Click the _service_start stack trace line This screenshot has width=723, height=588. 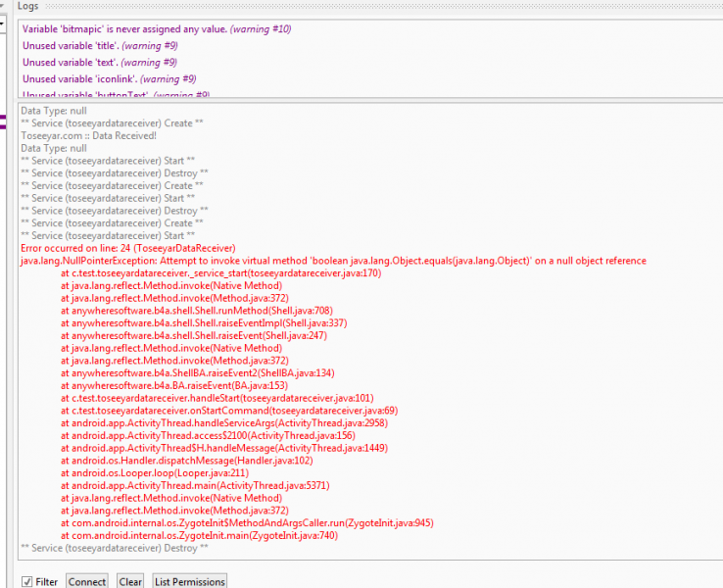coord(220,273)
